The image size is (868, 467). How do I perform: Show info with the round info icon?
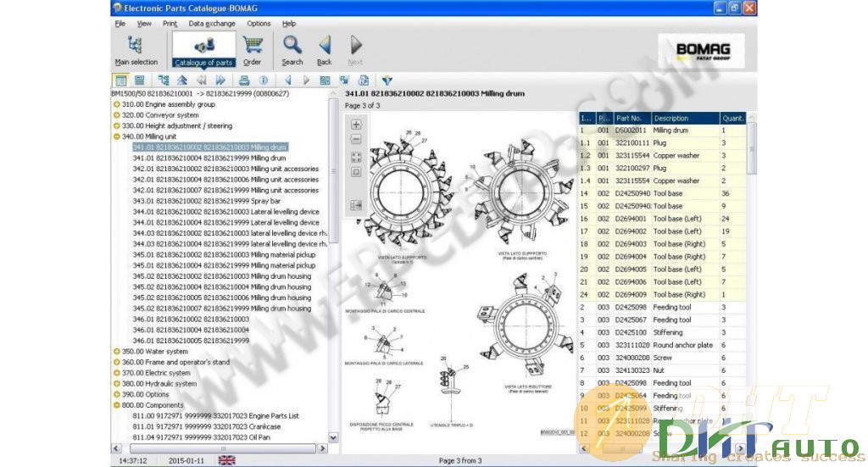tap(264, 81)
